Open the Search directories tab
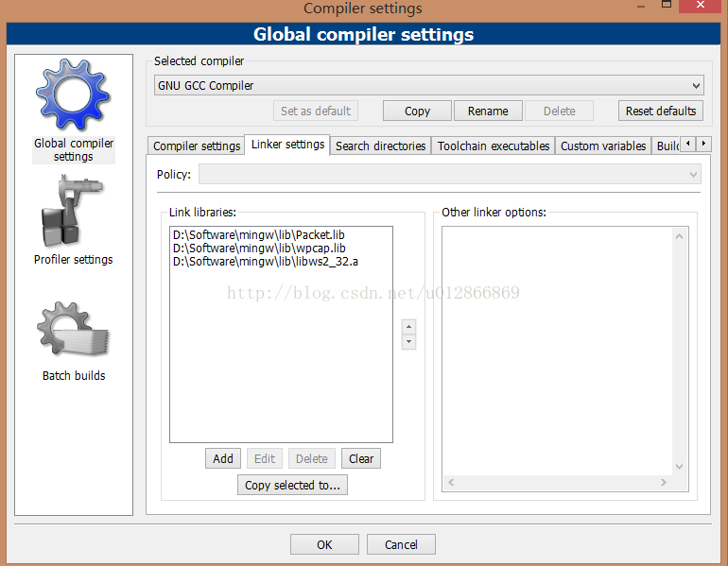728x566 pixels. (380, 146)
